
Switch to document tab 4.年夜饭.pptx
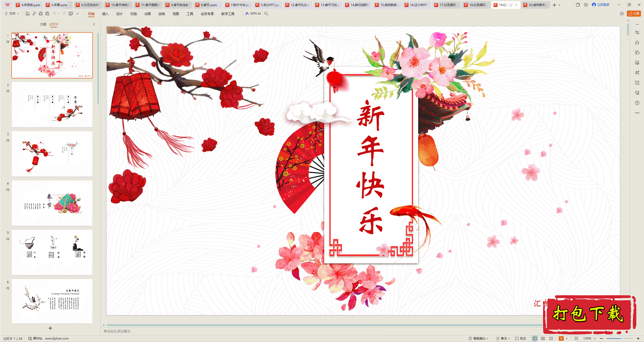(x=28, y=5)
